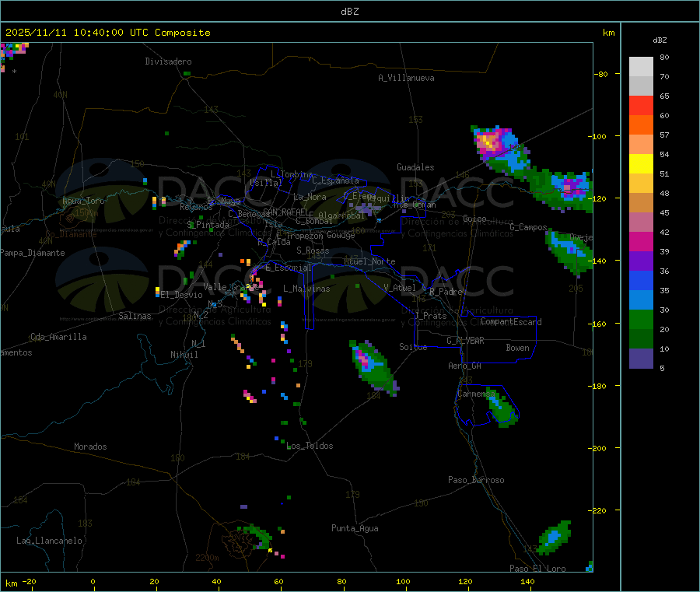Click the dBZ heading above the legend

pos(660,40)
